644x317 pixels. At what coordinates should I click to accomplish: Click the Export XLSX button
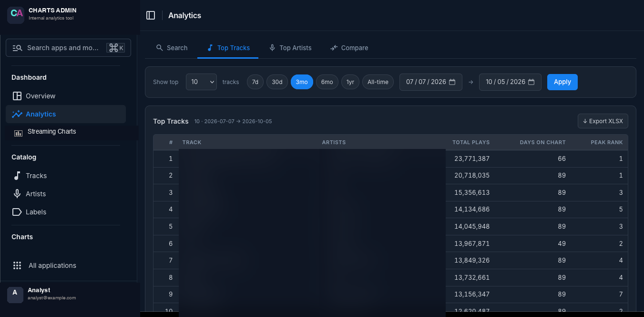pos(603,121)
